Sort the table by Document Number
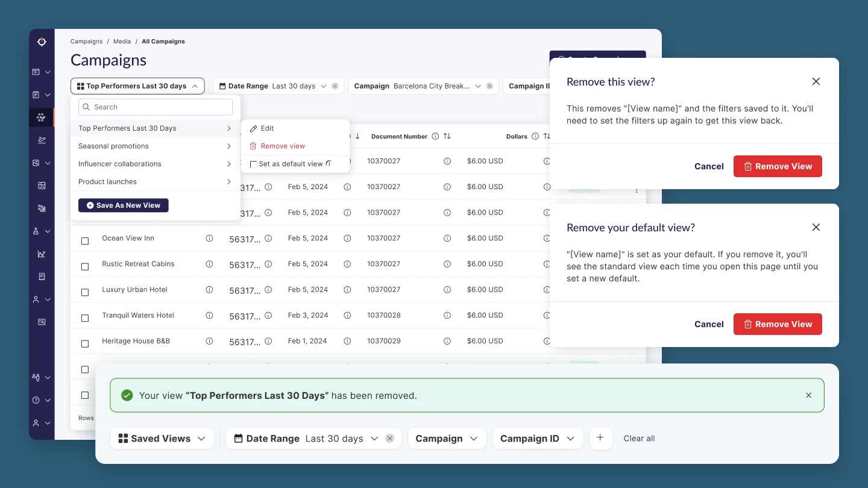 click(447, 137)
